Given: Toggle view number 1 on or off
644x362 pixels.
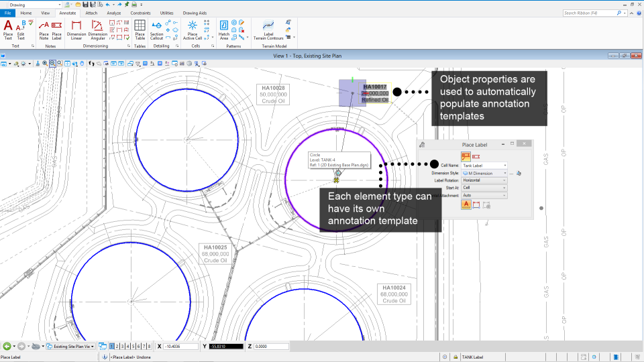Looking at the screenshot, I should click(112, 347).
